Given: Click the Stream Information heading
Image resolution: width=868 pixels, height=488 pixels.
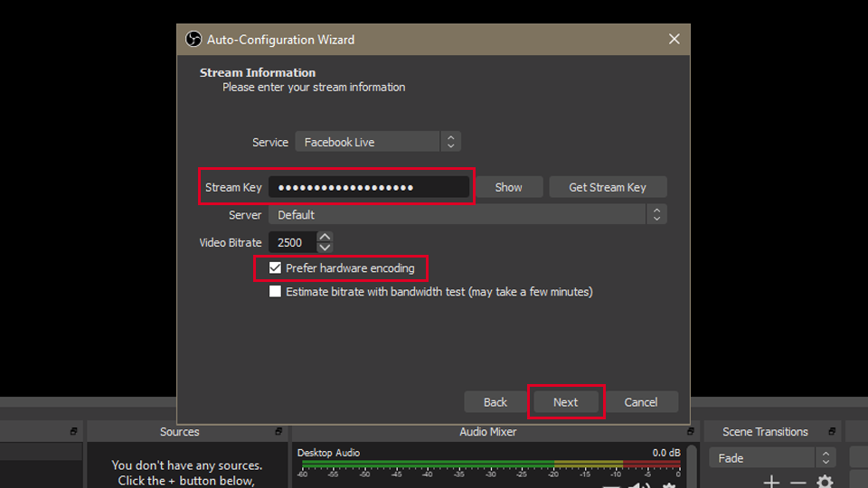Looking at the screenshot, I should click(x=258, y=72).
